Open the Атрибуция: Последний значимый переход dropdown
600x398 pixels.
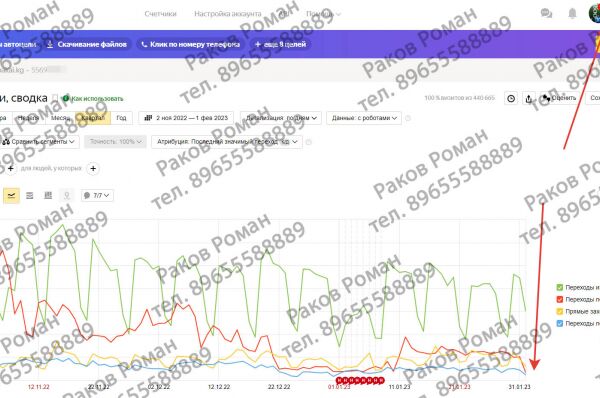[x=227, y=142]
